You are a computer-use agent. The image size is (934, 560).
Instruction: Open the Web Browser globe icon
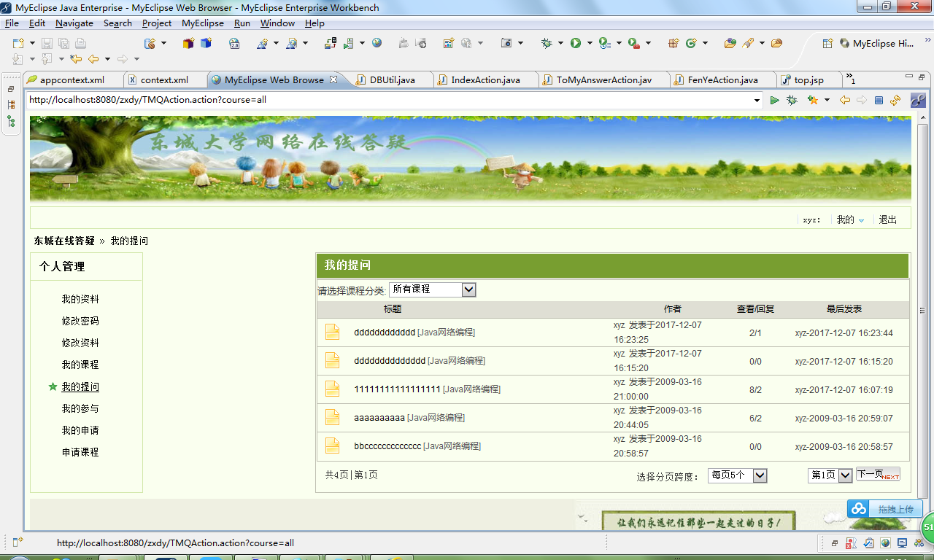pyautogui.click(x=377, y=44)
